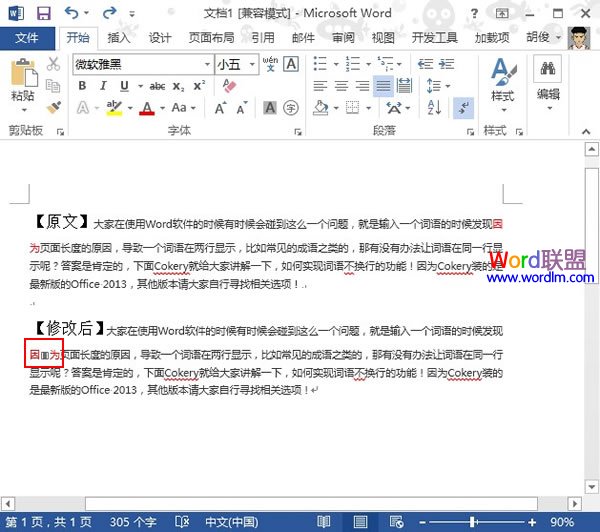Toggle Italic formatting

coord(103,86)
